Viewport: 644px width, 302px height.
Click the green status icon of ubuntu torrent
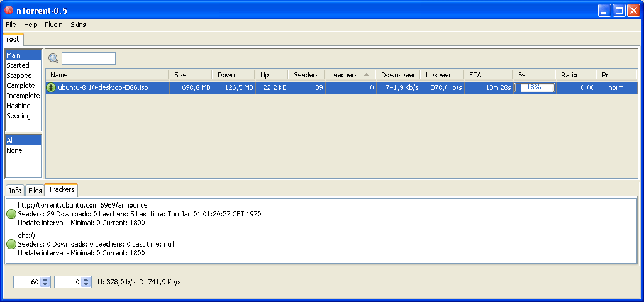point(51,87)
